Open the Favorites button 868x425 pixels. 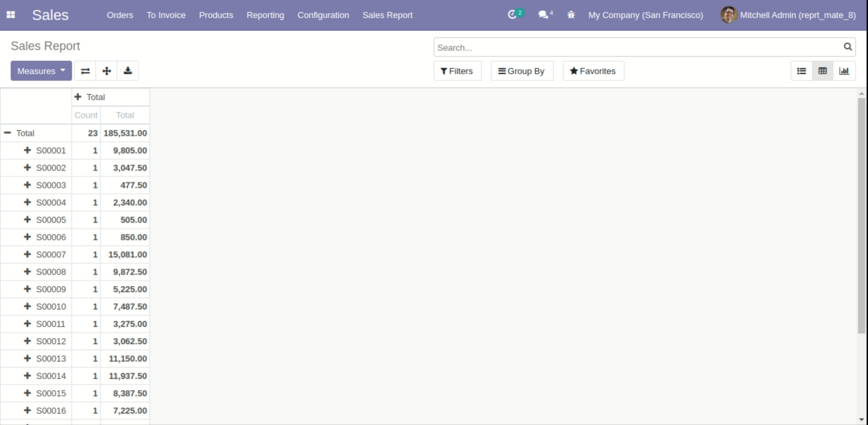tap(592, 71)
